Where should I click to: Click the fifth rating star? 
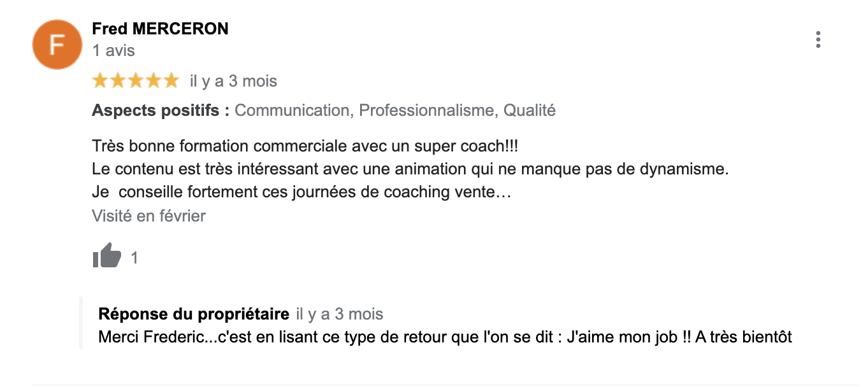click(171, 81)
